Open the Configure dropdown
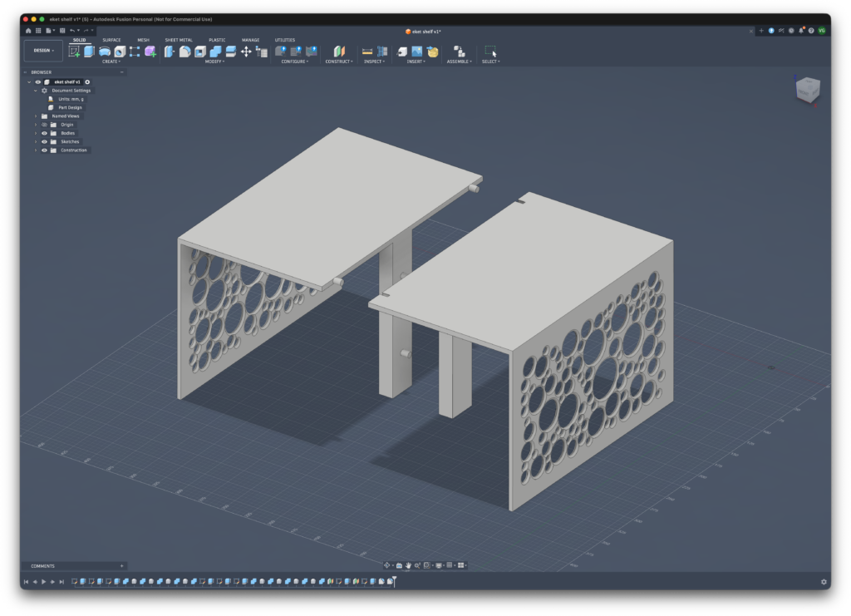Screen dimensions: 851x616 pos(295,62)
